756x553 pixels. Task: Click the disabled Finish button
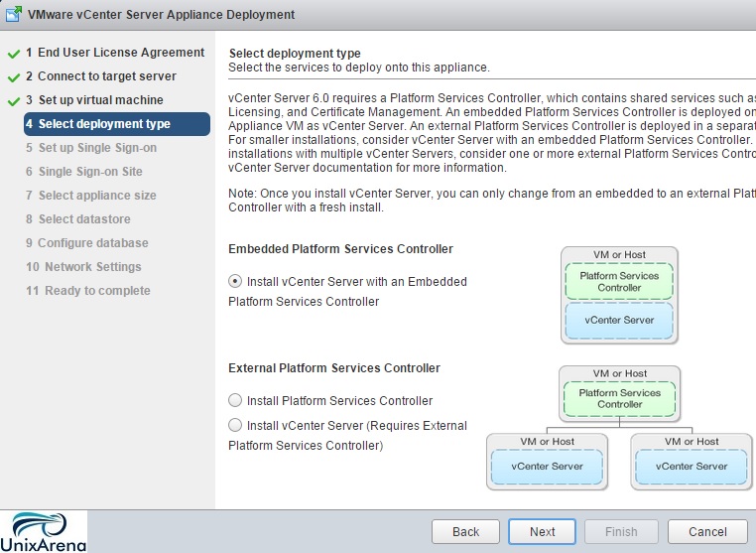[621, 532]
